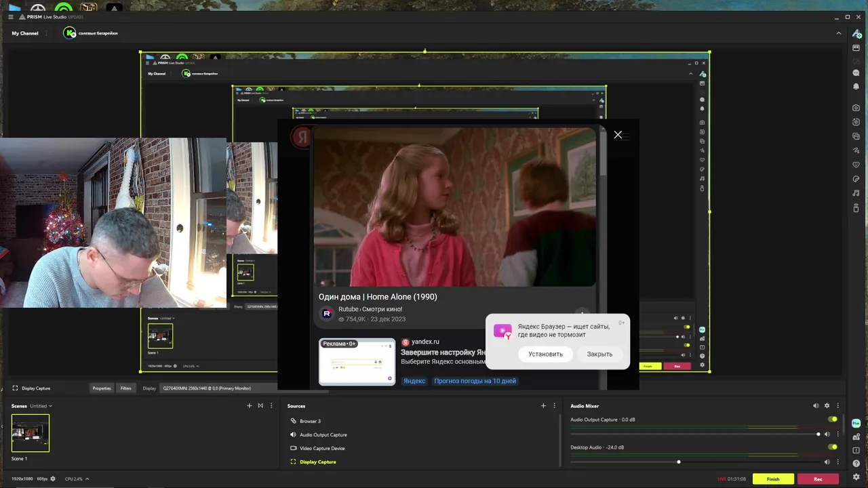Open Filters for Display Capture

(126, 388)
